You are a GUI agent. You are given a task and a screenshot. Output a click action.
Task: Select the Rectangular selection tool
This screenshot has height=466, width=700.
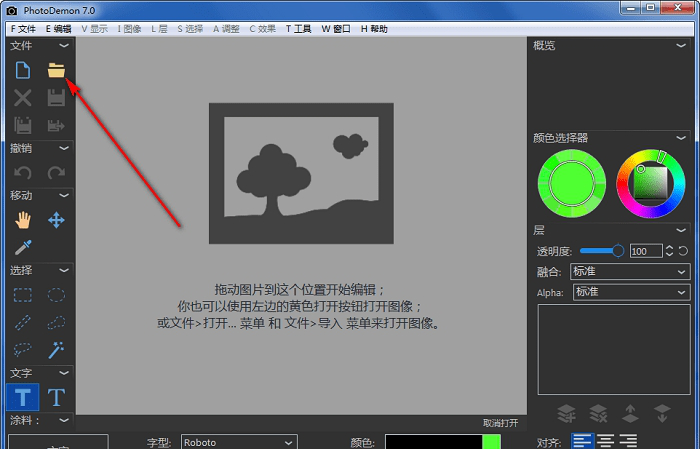(x=23, y=295)
